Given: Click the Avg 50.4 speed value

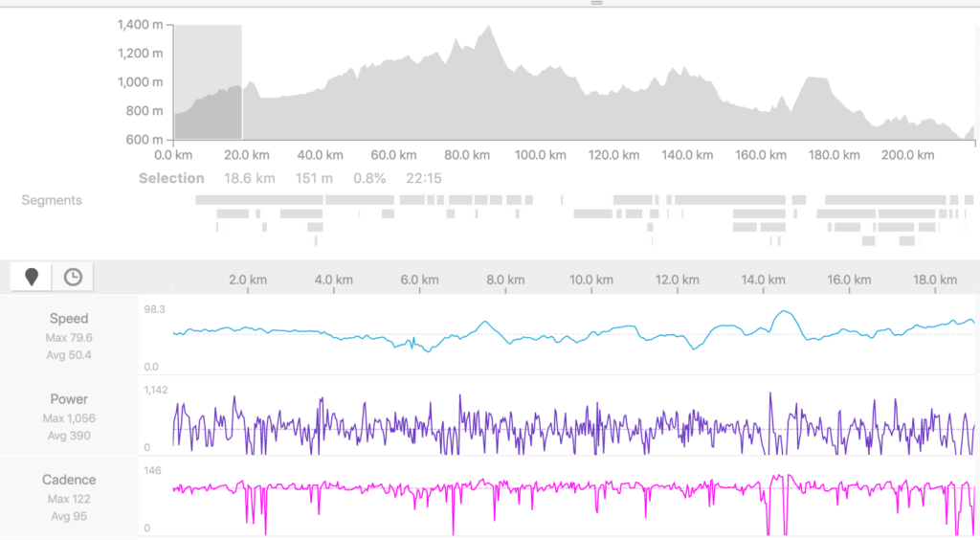Looking at the screenshot, I should click(69, 355).
